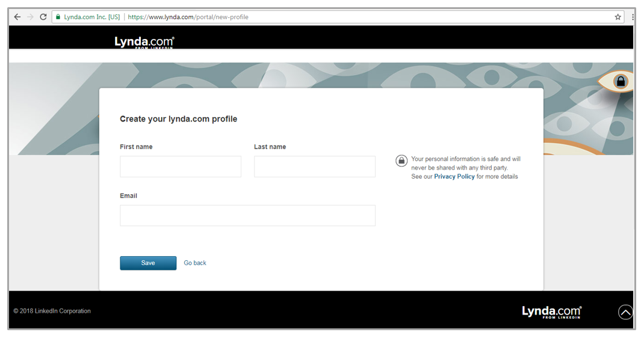Viewport: 644px width, 338px height.
Task: Click the 'Email' label
Action: pos(129,195)
